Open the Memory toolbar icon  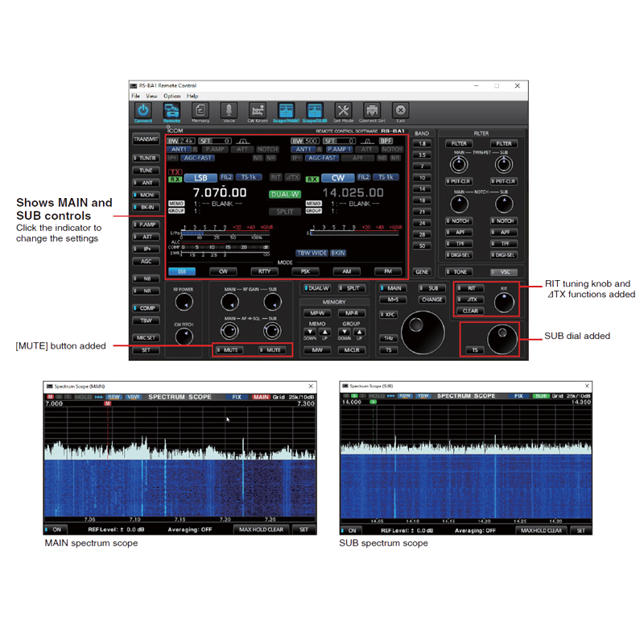pos(200,112)
